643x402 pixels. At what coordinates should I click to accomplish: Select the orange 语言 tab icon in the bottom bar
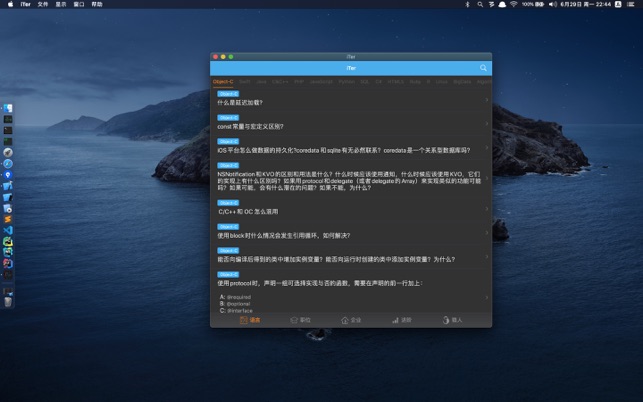(x=244, y=320)
